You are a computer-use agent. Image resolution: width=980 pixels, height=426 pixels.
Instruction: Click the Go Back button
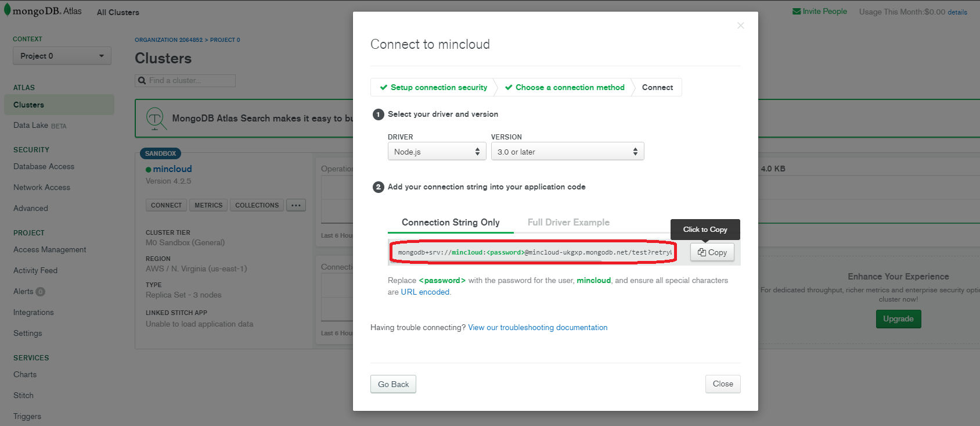tap(393, 384)
